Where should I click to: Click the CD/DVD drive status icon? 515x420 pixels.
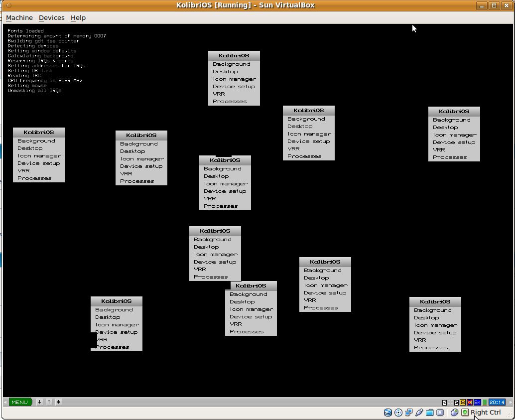[x=398, y=413]
